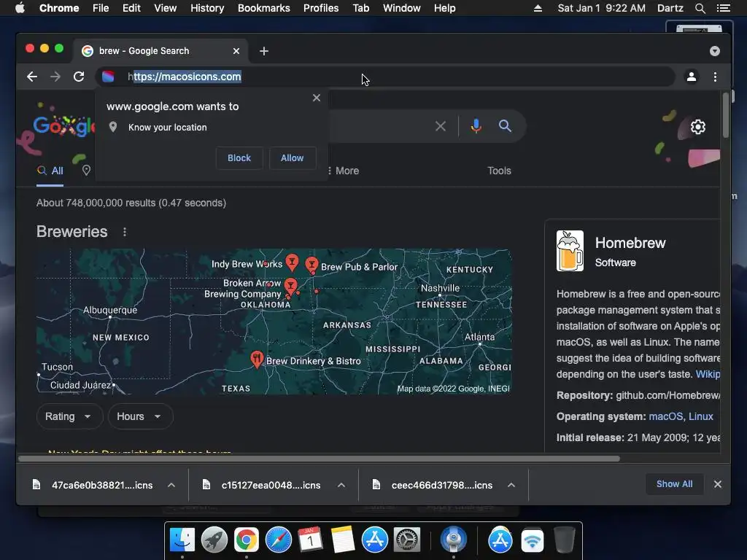The image size is (747, 560).
Task: Open the Trash in the Dock
Action: click(x=565, y=540)
